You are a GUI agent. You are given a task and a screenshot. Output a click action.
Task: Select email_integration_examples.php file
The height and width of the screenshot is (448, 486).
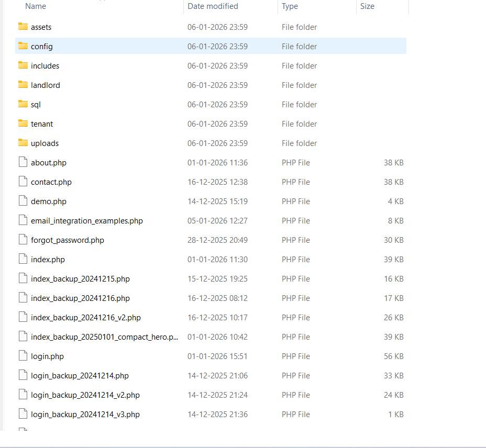click(87, 221)
